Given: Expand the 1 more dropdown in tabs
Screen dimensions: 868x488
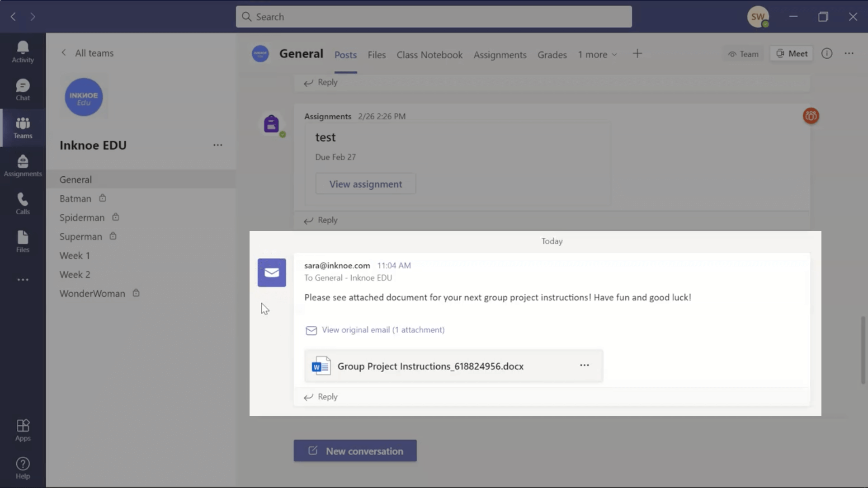Looking at the screenshot, I should pos(597,54).
